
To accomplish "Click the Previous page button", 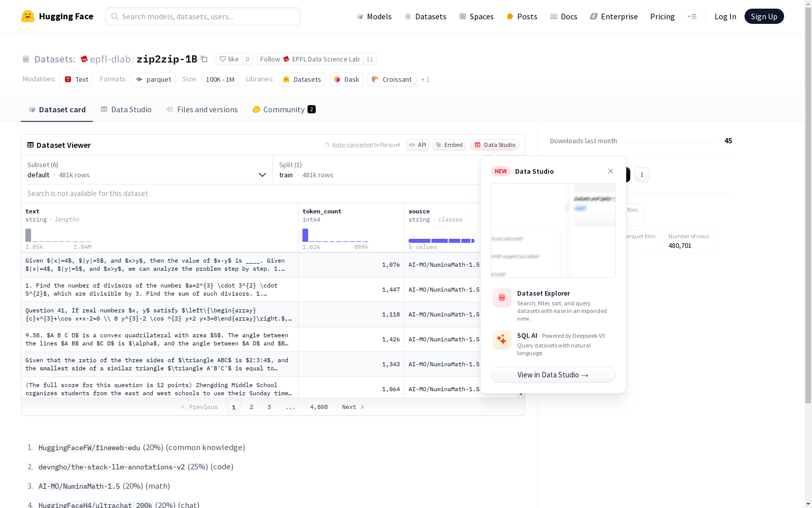I will point(199,407).
